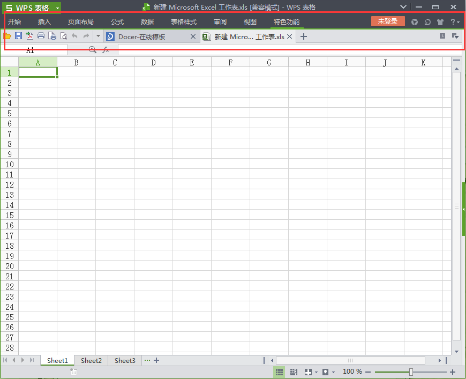Open the help question mark dropdown

(455, 22)
